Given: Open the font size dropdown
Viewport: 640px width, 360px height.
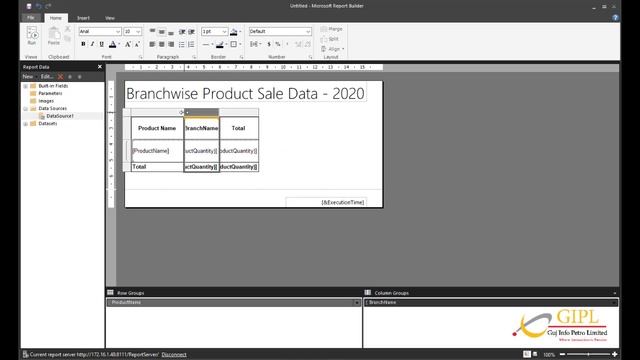Looking at the screenshot, I should 138,31.
